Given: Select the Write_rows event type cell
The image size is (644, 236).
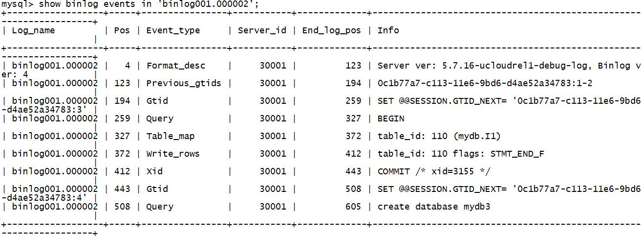Looking at the screenshot, I should pos(173,154).
